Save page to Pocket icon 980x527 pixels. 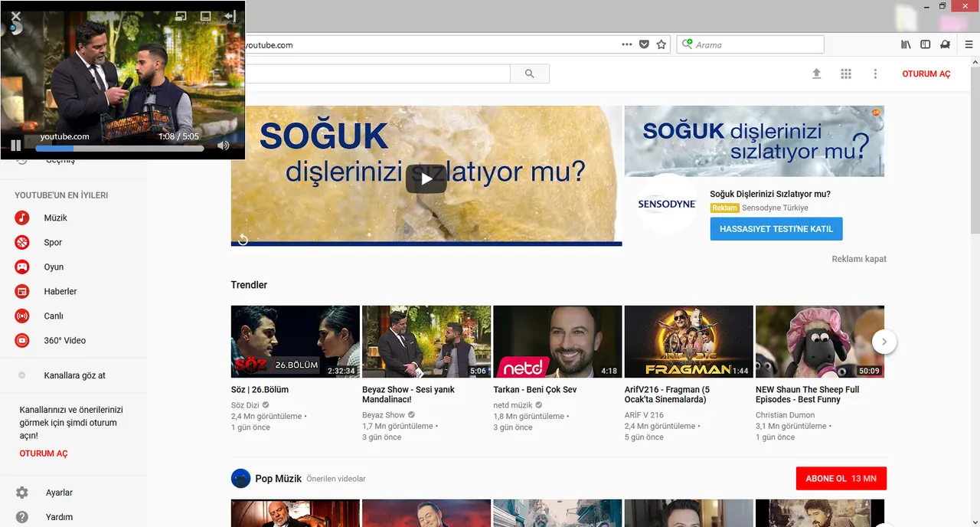coord(645,44)
